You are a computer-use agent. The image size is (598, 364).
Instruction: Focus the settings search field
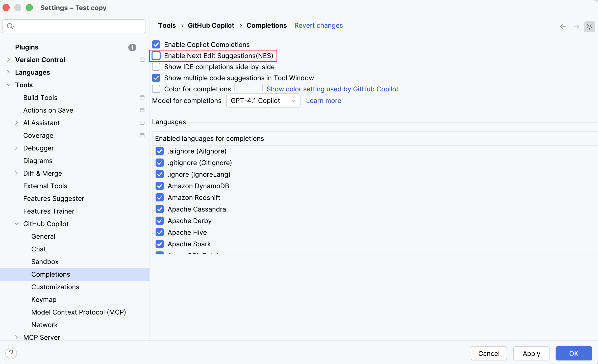(x=74, y=26)
